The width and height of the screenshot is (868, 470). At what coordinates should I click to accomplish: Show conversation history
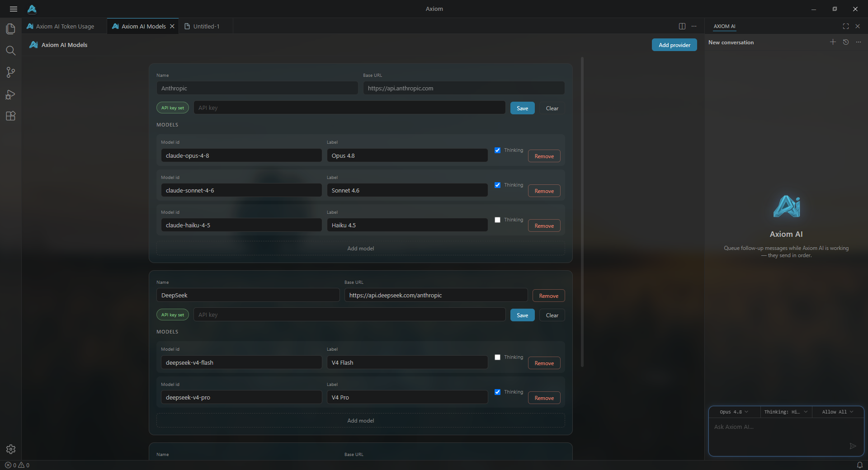(x=846, y=42)
